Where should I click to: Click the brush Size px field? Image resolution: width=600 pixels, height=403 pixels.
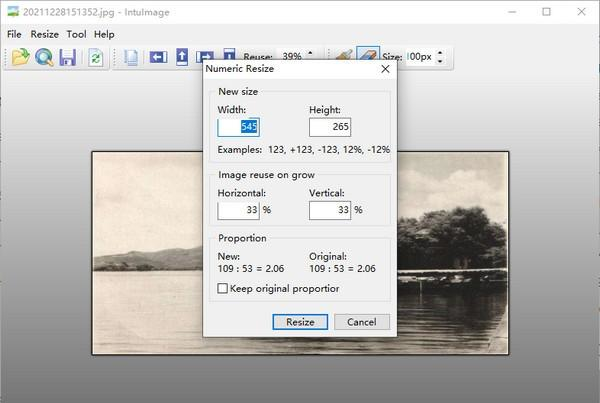coord(420,57)
